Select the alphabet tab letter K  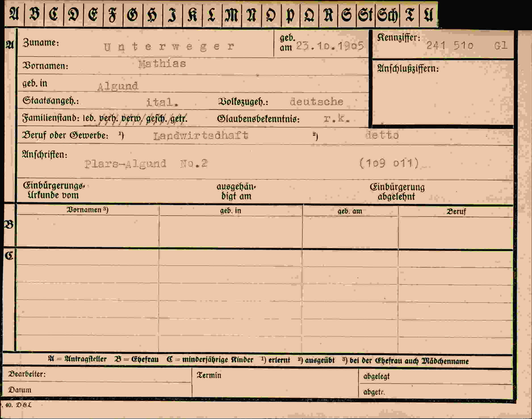click(193, 15)
